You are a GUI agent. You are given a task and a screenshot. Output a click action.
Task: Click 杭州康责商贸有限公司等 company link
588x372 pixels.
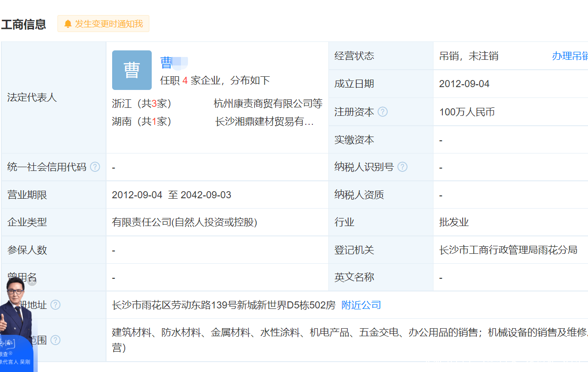[x=268, y=104]
